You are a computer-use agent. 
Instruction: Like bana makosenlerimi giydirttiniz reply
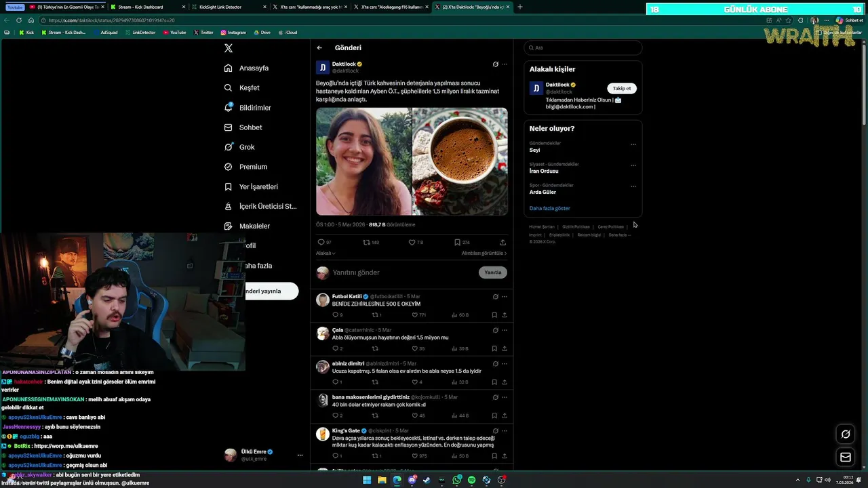[418, 415]
